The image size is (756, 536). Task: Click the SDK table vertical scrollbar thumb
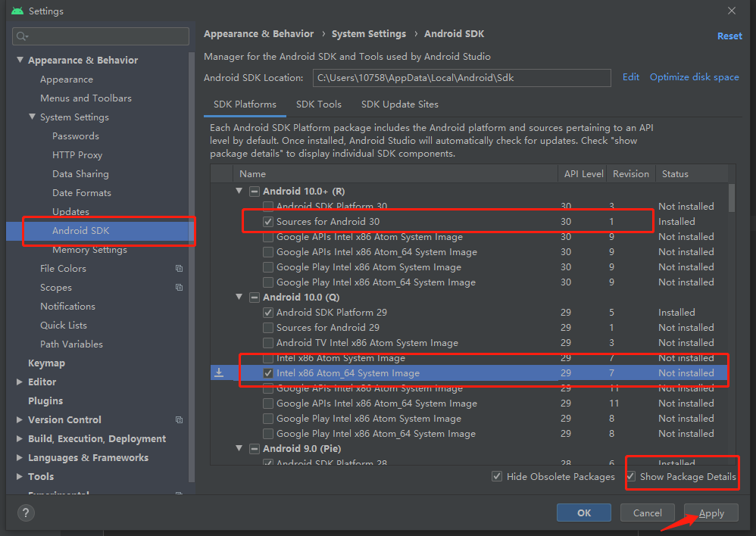(x=732, y=198)
